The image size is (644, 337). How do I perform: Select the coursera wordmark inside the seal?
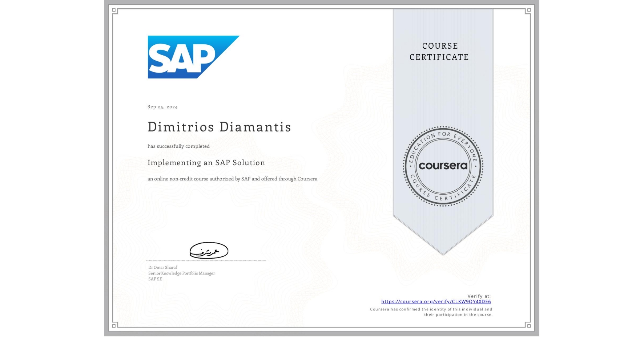[443, 166]
